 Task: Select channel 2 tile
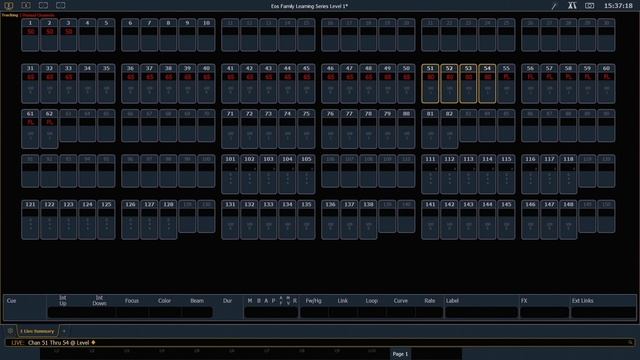coord(49,35)
